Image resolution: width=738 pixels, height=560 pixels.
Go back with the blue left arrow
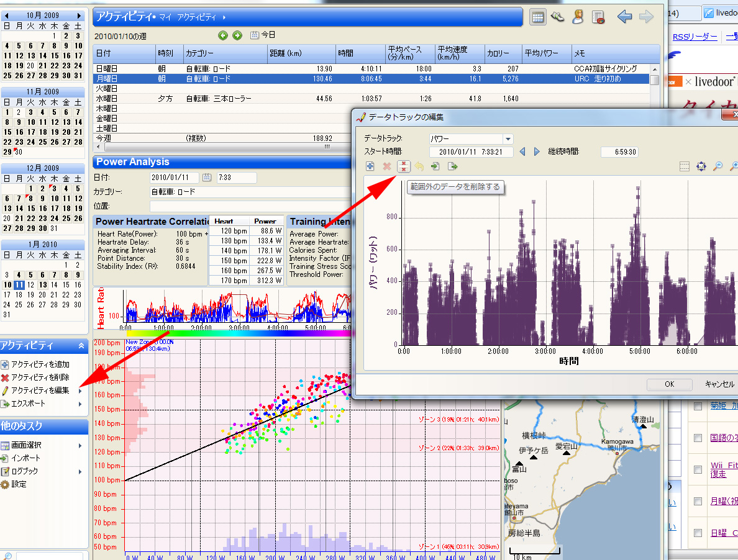624,17
